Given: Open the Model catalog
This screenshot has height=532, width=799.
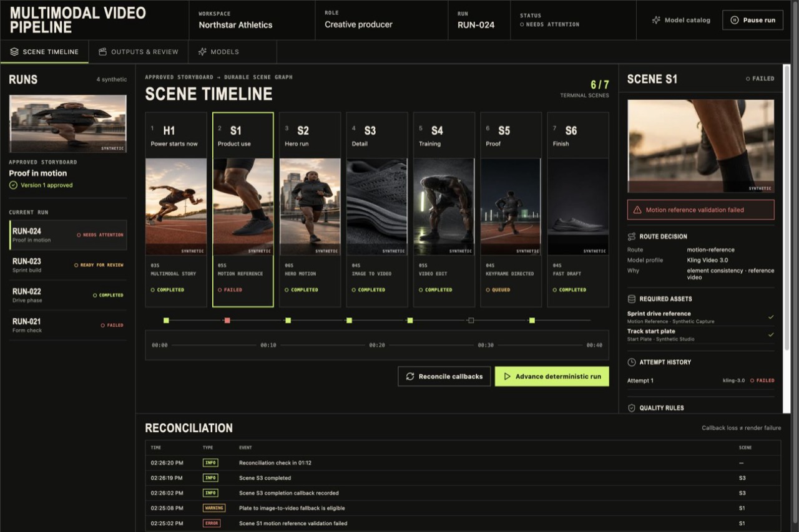Looking at the screenshot, I should click(x=681, y=20).
